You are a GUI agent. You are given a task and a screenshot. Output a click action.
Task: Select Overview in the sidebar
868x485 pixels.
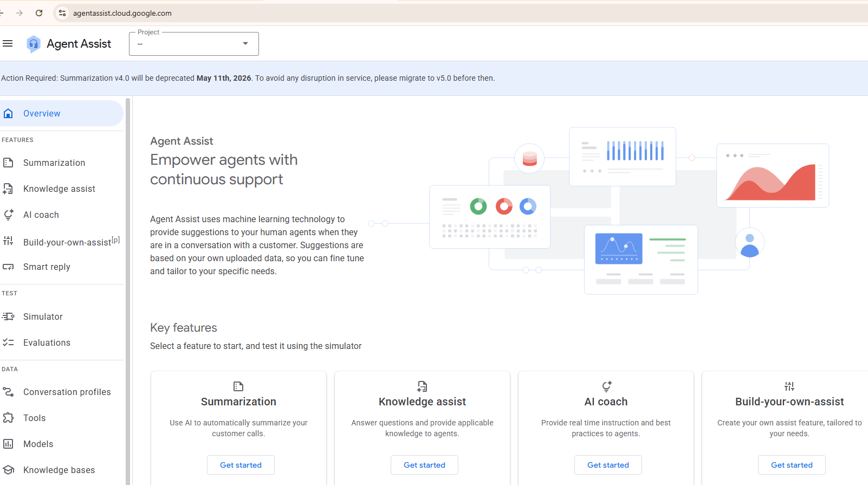pyautogui.click(x=61, y=113)
